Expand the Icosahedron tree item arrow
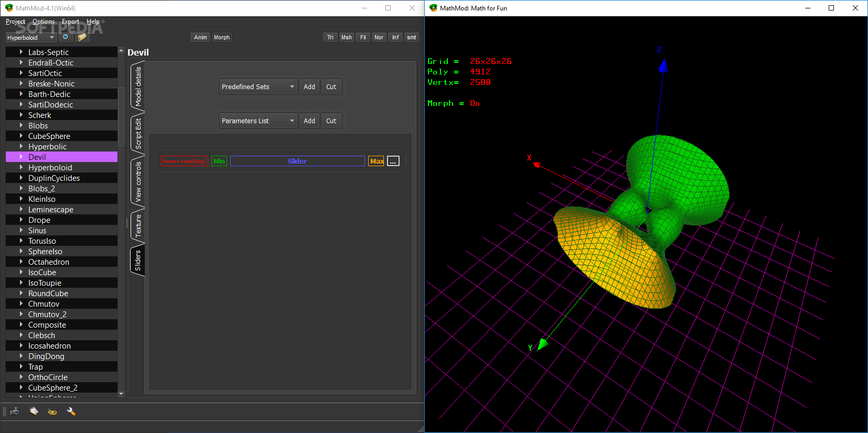The width and height of the screenshot is (868, 433). [21, 345]
